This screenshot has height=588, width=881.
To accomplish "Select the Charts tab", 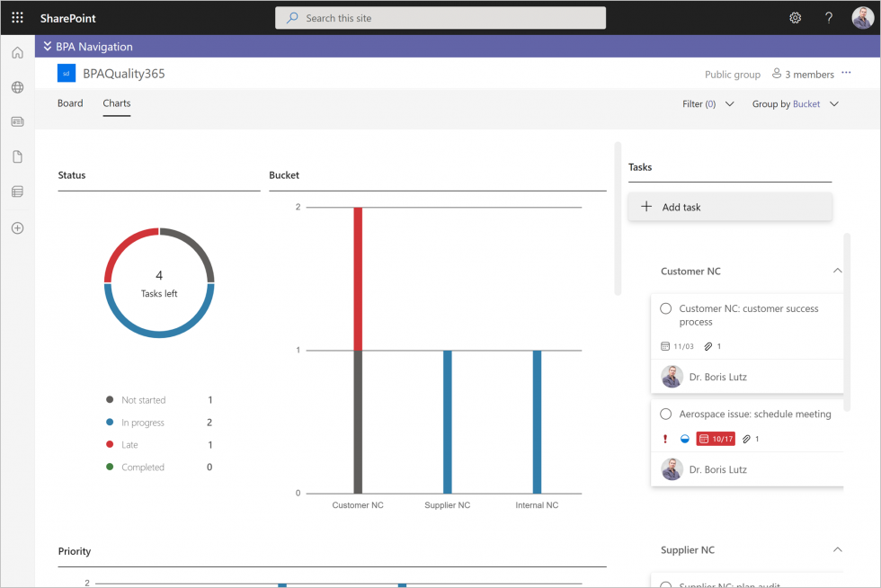I will pyautogui.click(x=116, y=102).
